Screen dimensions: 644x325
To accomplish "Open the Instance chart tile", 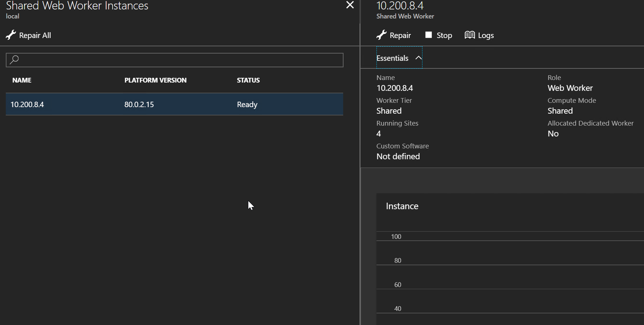I will pos(510,259).
